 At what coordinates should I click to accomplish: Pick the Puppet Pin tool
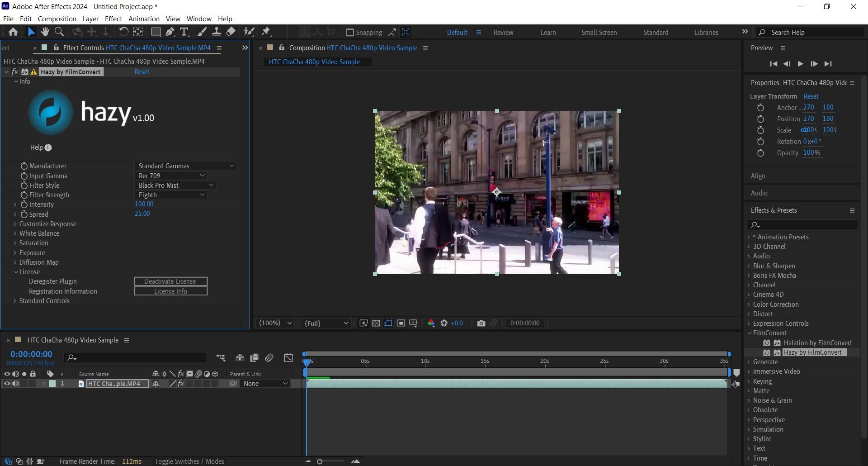(266, 32)
